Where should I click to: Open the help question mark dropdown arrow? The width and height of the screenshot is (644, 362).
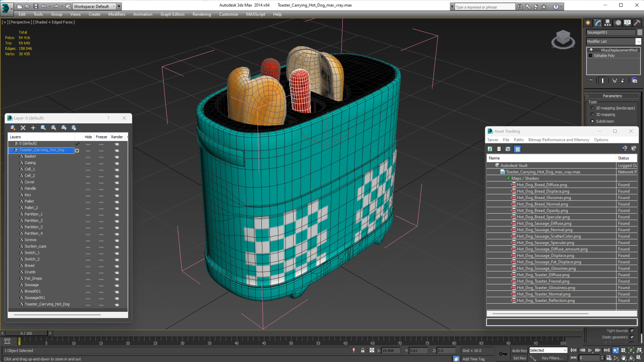tap(561, 7)
